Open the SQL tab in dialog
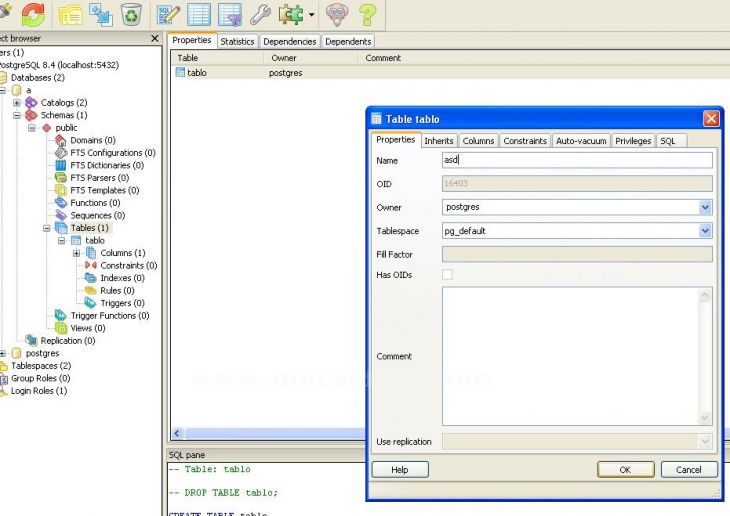Viewport: 730px width, 516px height. coord(668,141)
